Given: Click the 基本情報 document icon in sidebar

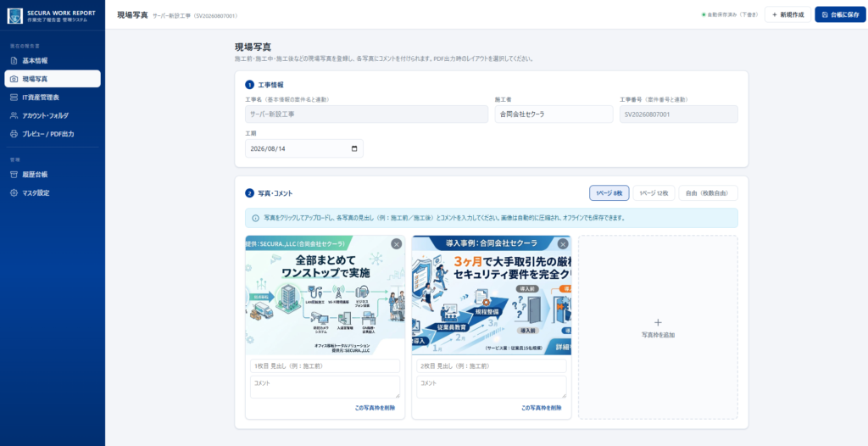Looking at the screenshot, I should [14, 60].
